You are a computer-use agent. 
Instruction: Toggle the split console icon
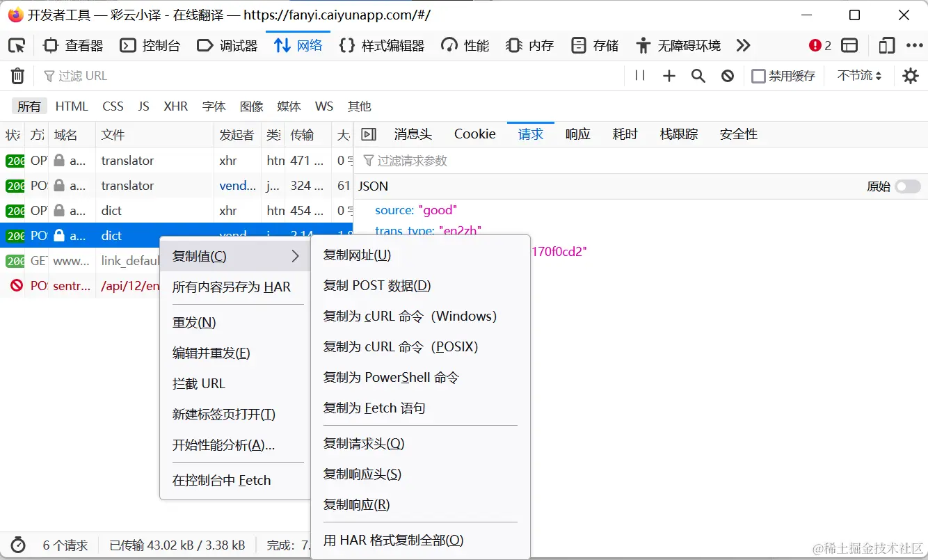tap(849, 46)
